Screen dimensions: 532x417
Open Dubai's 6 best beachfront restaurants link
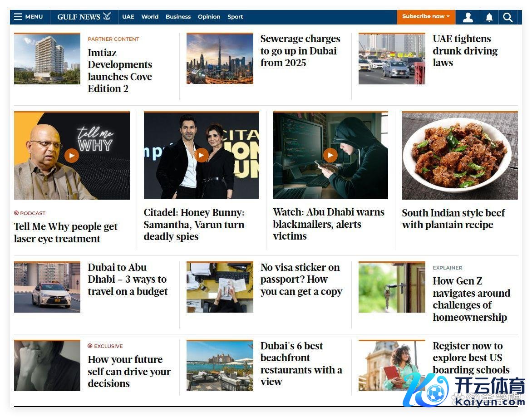coord(301,364)
